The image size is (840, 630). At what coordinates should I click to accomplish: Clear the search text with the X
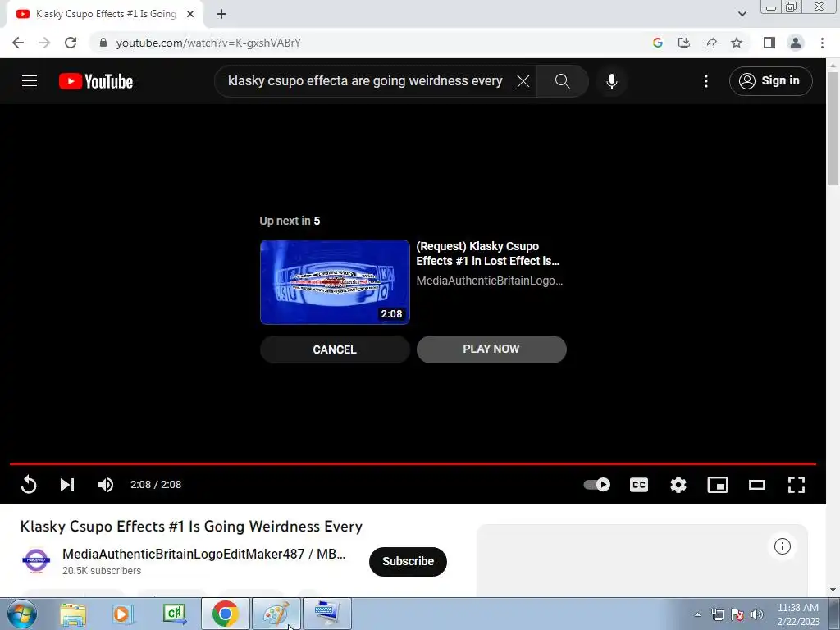click(x=523, y=81)
